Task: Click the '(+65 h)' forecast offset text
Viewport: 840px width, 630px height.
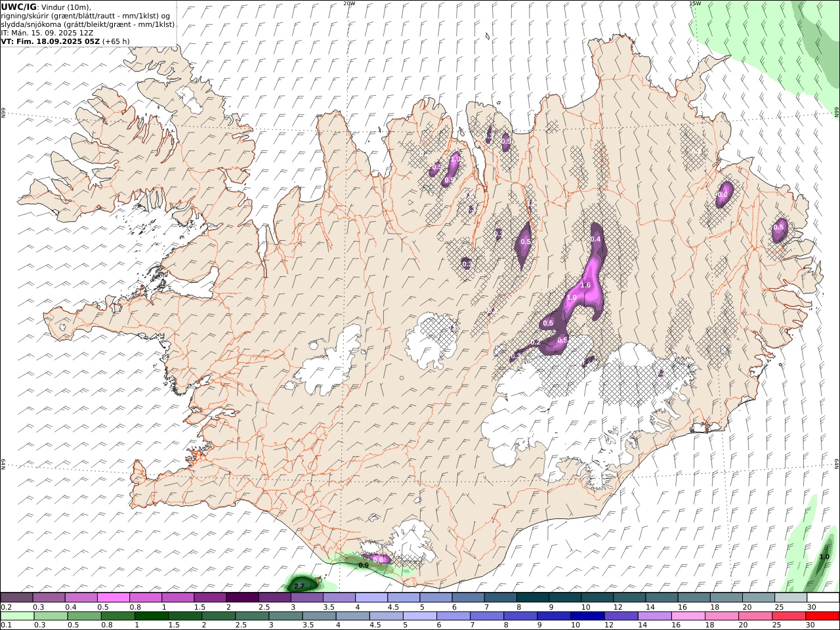Action: pos(116,41)
